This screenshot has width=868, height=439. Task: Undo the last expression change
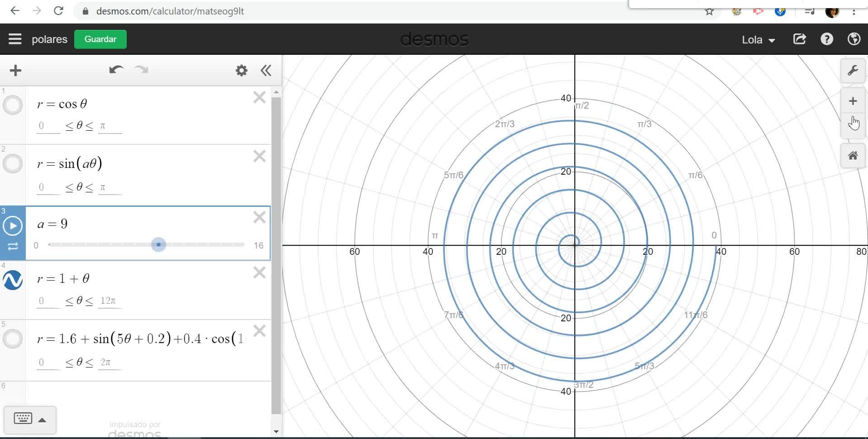(116, 70)
